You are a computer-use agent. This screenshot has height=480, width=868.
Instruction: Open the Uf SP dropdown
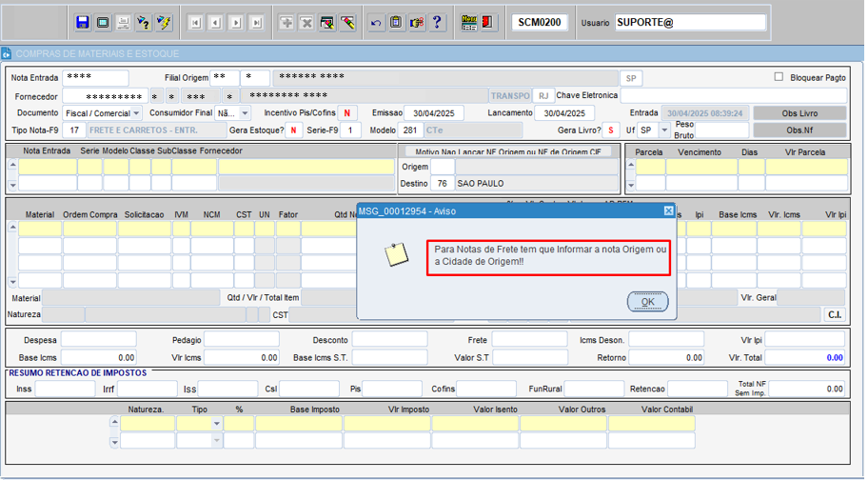click(662, 130)
